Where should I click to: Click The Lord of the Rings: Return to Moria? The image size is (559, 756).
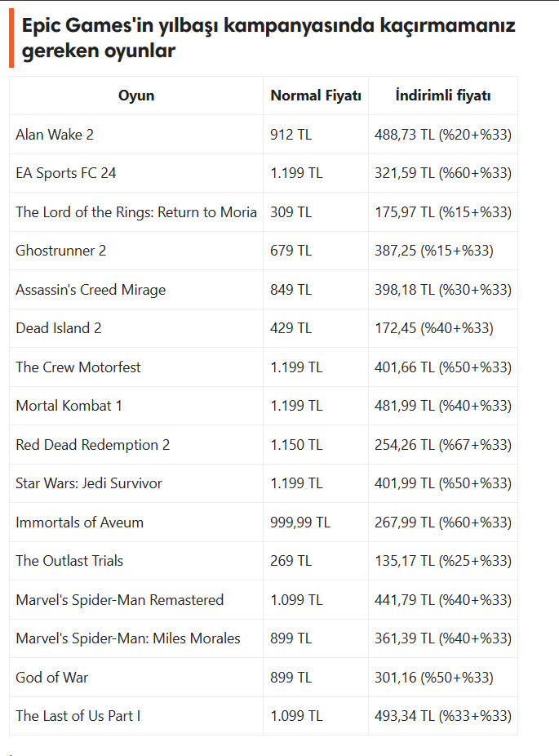click(x=136, y=212)
